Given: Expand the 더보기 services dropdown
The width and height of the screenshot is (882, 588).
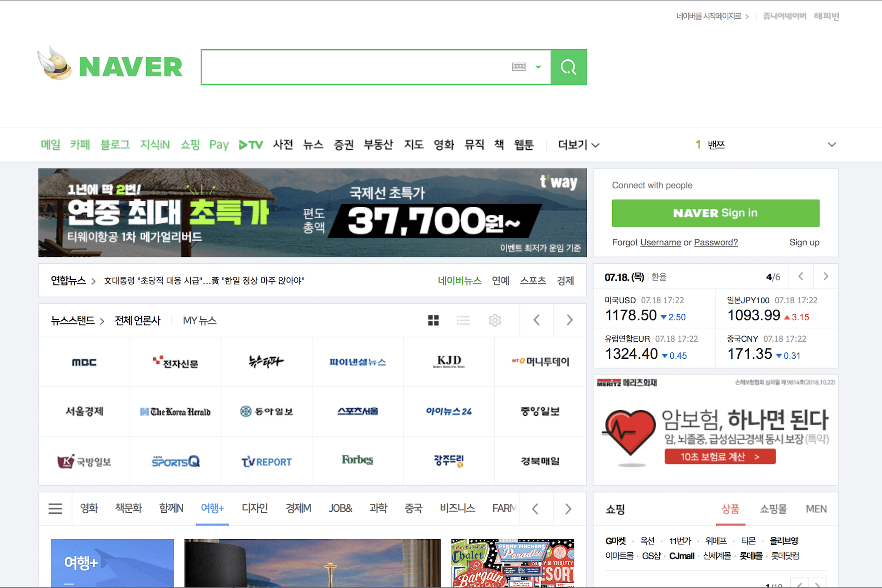Looking at the screenshot, I should [578, 145].
